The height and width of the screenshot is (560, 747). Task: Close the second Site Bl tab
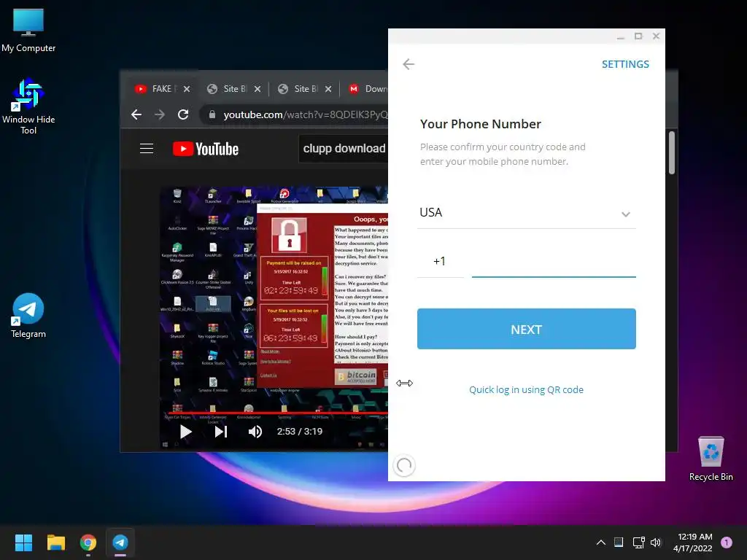click(x=328, y=89)
